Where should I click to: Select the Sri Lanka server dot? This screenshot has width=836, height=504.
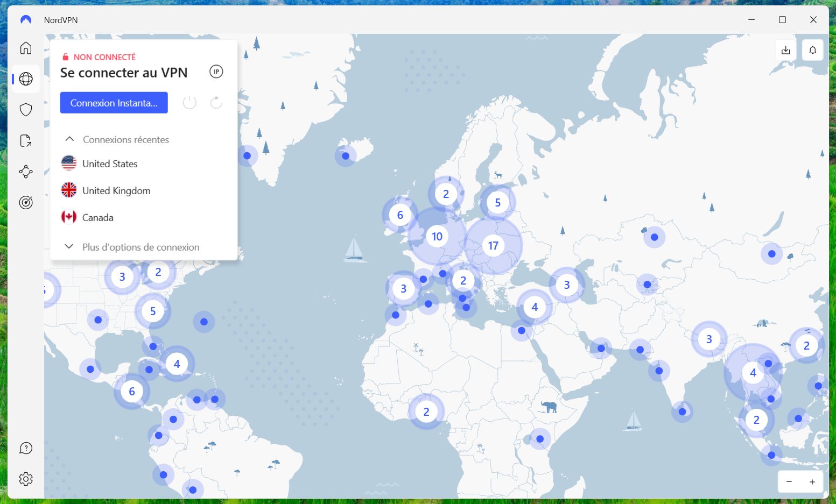coord(682,412)
